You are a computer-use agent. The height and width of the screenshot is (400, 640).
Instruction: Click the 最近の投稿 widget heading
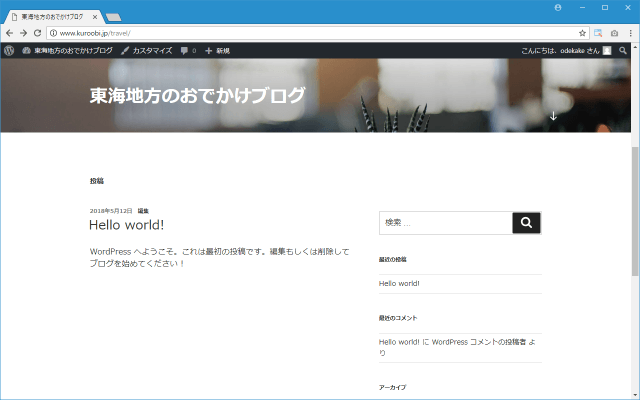coord(393,259)
